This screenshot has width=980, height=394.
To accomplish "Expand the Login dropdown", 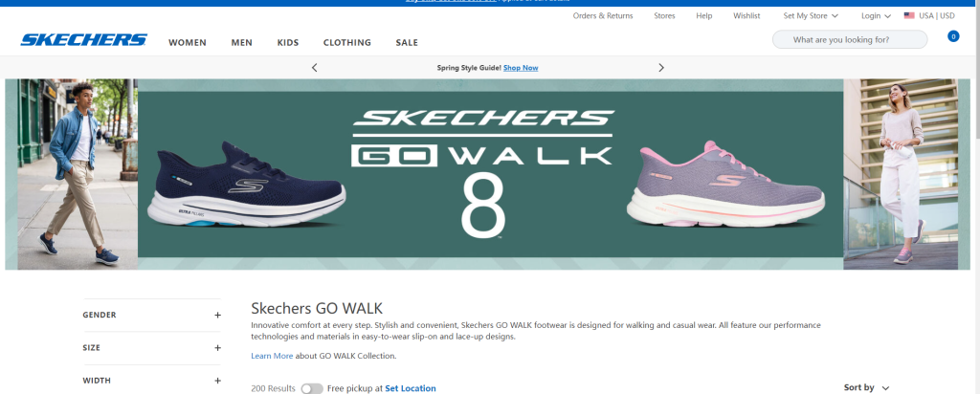I will pyautogui.click(x=876, y=15).
